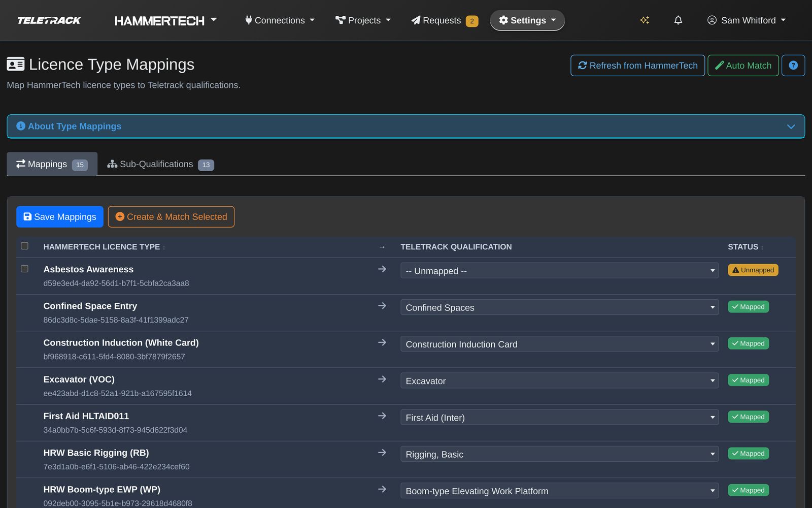The image size is (812, 508).
Task: Tick the select-all checkbox in table header
Action: tap(24, 246)
